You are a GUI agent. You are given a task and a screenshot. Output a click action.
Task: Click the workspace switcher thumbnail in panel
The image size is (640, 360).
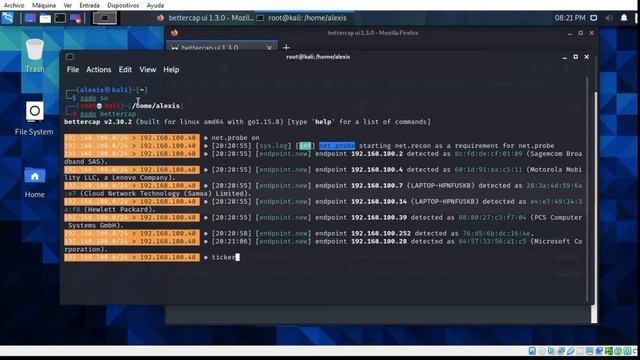point(104,18)
